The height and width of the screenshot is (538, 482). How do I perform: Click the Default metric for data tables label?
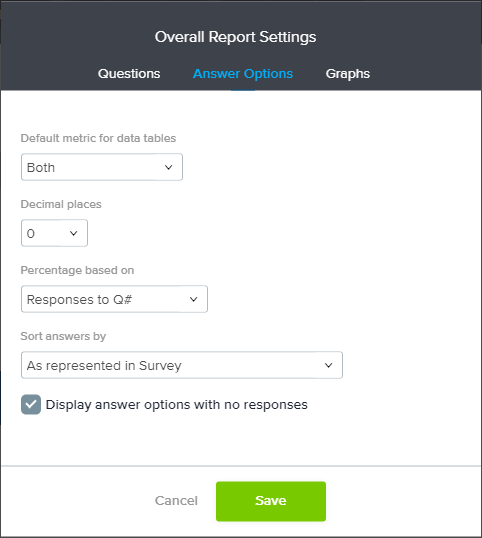coord(98,138)
